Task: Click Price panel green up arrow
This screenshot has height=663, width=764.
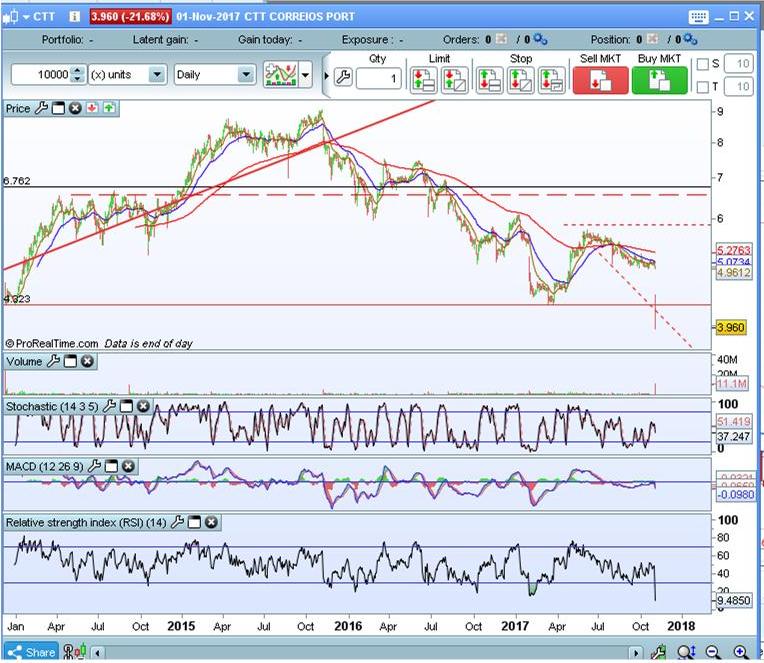Action: (x=109, y=108)
